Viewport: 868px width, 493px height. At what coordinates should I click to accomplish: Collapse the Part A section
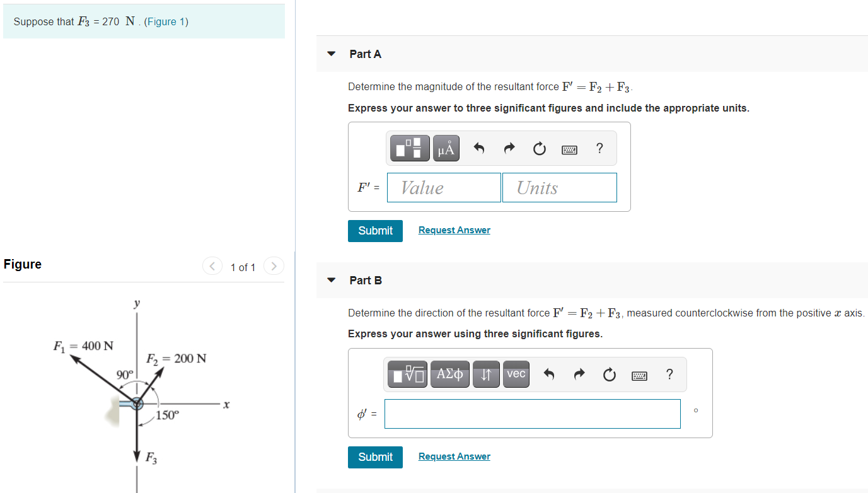(x=331, y=54)
